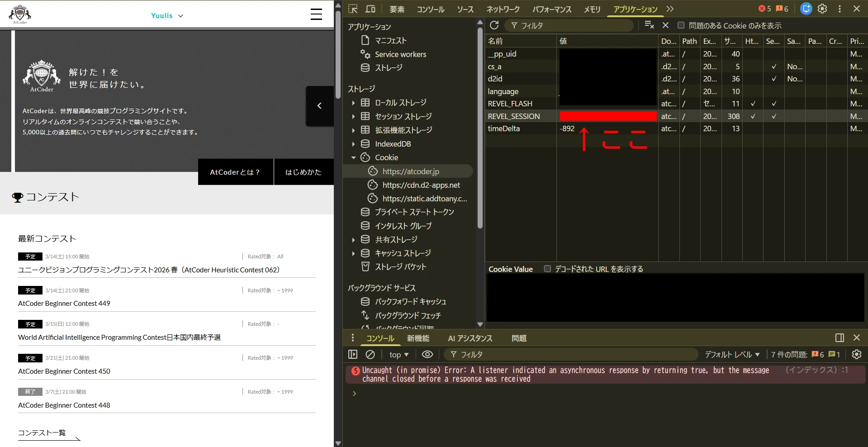Click the red error count badge
This screenshot has height=447, width=868.
(x=765, y=9)
